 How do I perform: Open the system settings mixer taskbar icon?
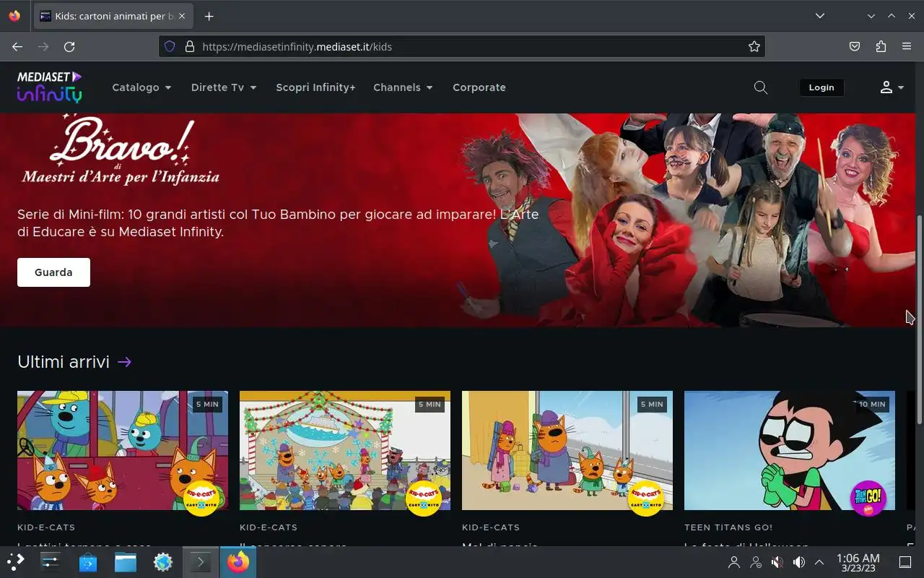click(x=51, y=562)
